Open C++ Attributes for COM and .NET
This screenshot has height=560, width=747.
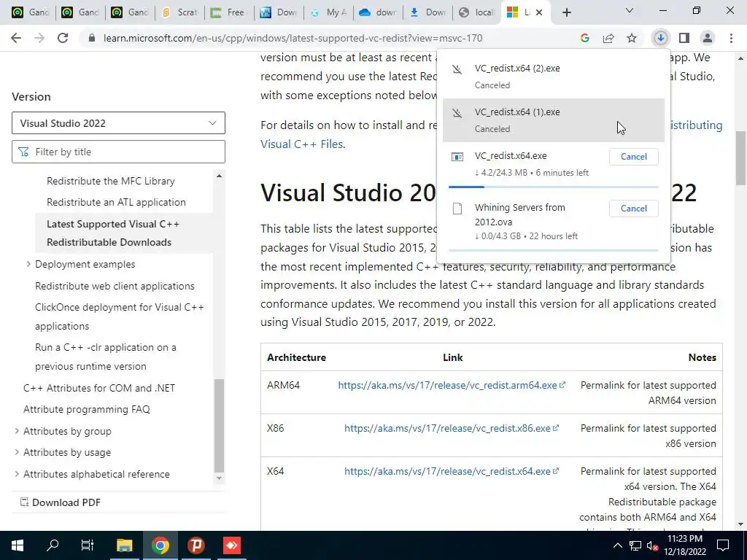click(x=99, y=388)
